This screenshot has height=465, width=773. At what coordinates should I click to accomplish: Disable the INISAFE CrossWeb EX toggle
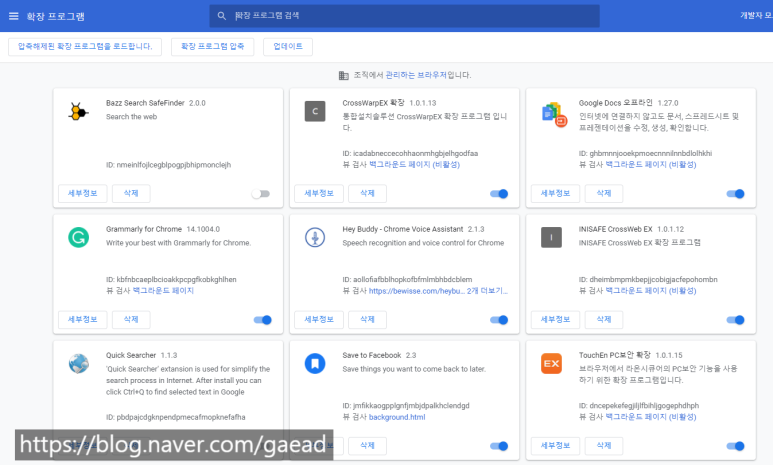point(736,320)
